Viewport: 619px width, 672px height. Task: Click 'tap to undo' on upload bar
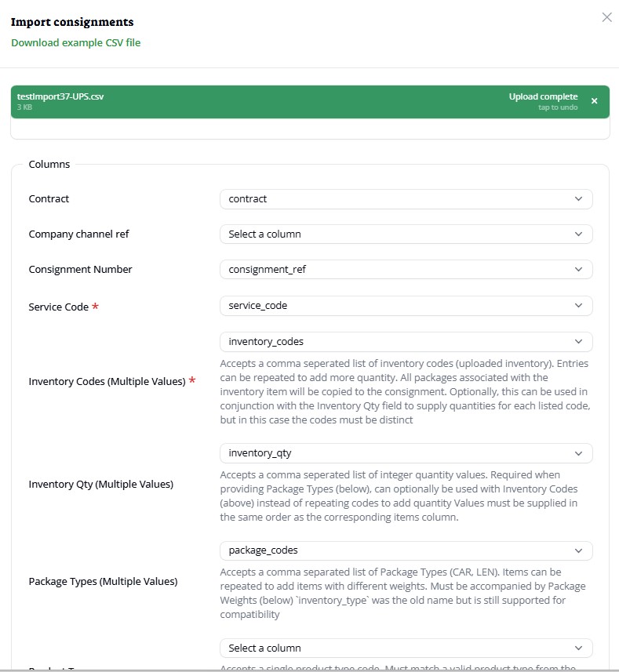point(558,107)
